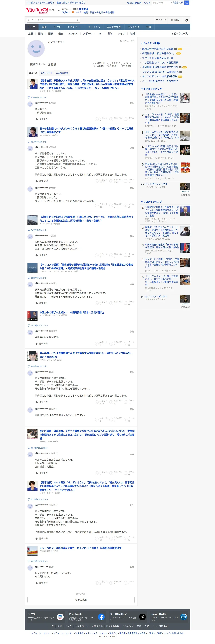The height and width of the screenshot is (644, 215).
Task: Close the first ゼゾンファンデックス ad
Action: pyautogui.click(x=189, y=195)
